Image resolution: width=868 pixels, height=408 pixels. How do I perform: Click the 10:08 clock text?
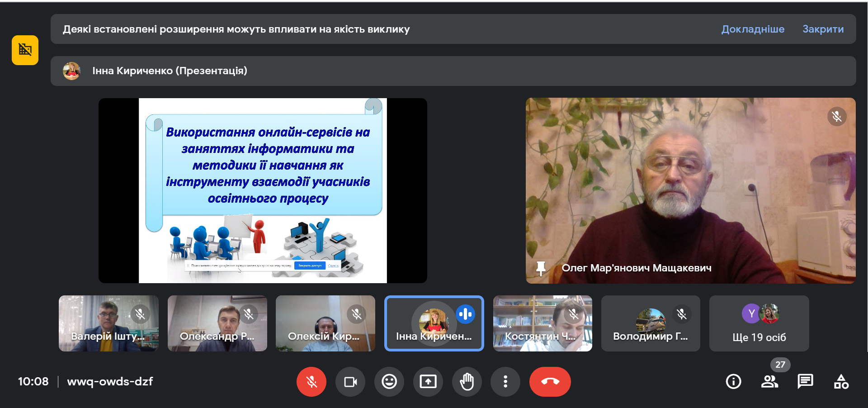33,381
